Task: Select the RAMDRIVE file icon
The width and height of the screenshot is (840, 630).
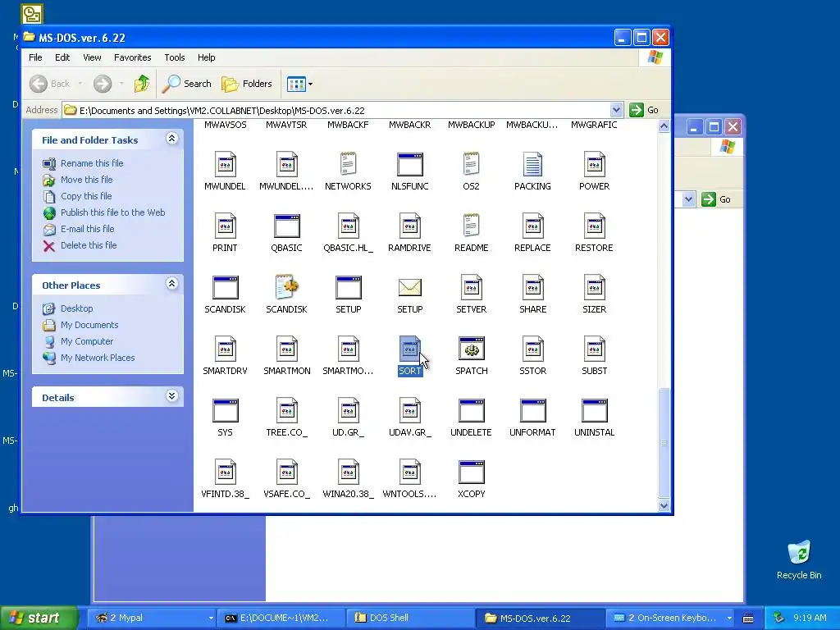Action: 410,226
